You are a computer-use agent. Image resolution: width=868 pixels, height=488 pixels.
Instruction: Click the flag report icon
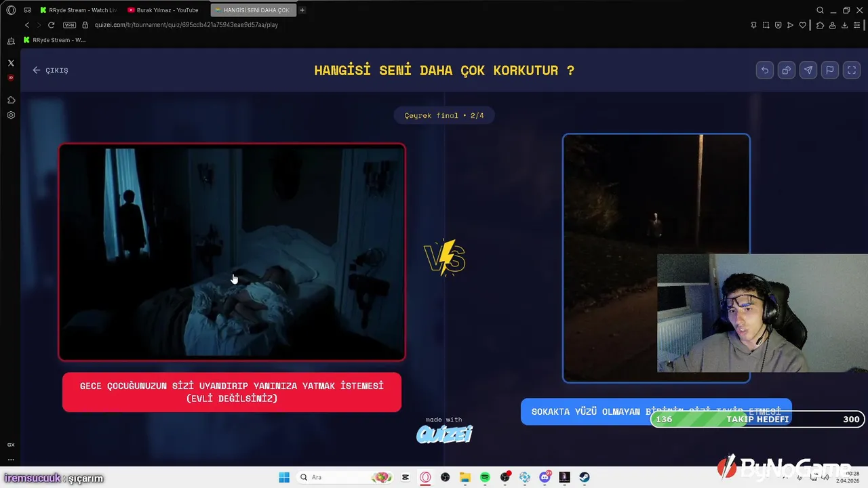(x=830, y=70)
